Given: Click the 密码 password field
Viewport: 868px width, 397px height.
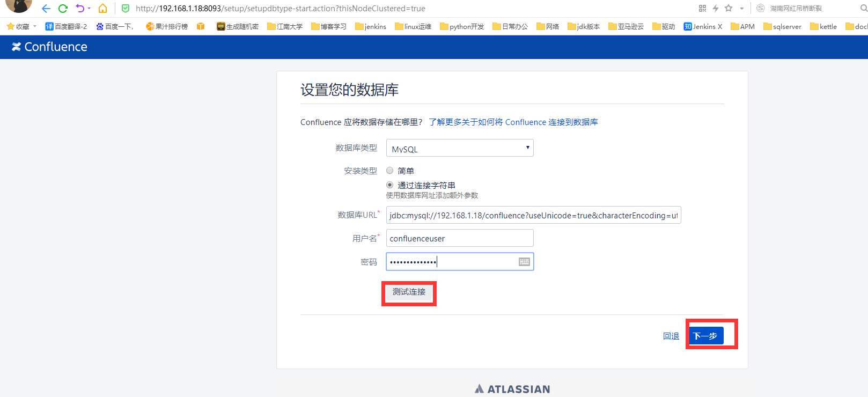Looking at the screenshot, I should pyautogui.click(x=460, y=262).
